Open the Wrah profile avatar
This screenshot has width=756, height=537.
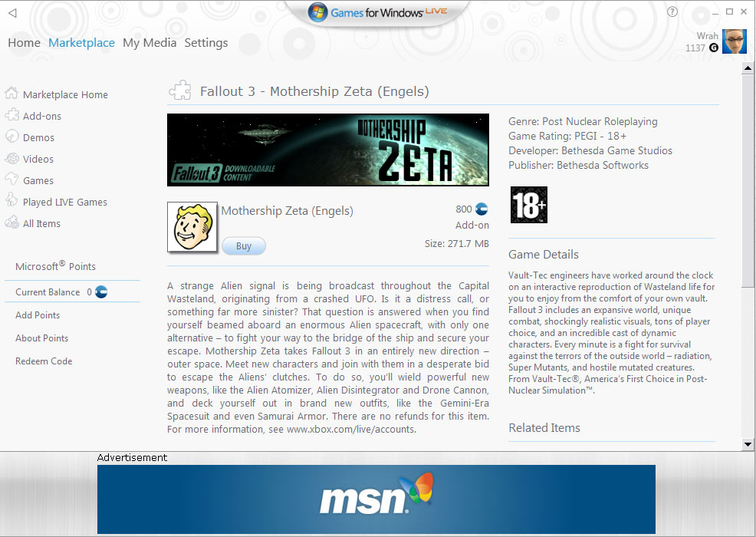(735, 41)
